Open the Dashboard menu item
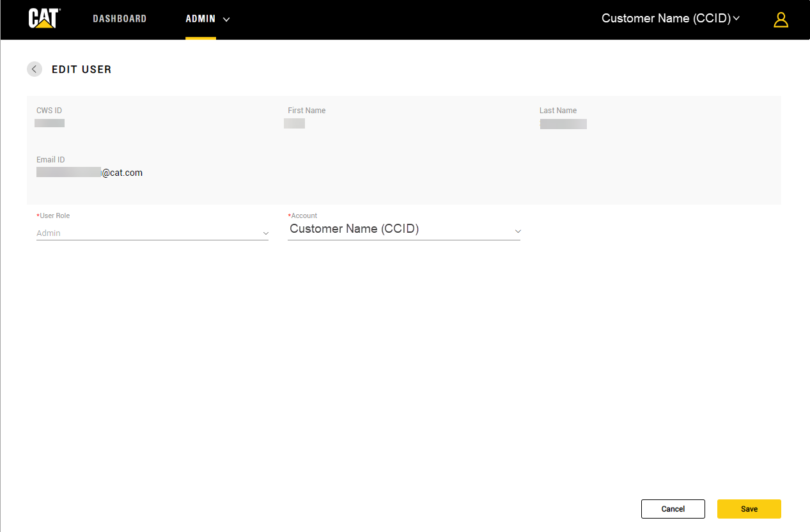The width and height of the screenshot is (810, 532). [120, 19]
